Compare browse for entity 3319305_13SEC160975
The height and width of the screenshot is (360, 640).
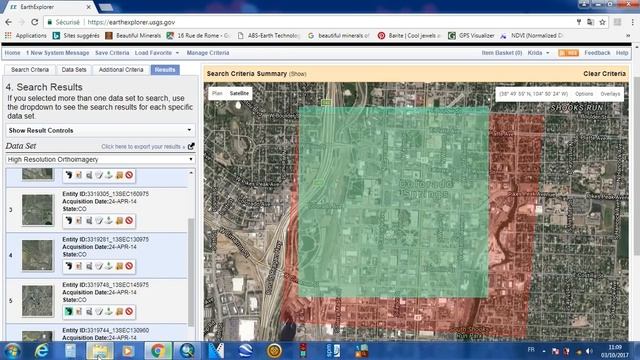pos(89,221)
